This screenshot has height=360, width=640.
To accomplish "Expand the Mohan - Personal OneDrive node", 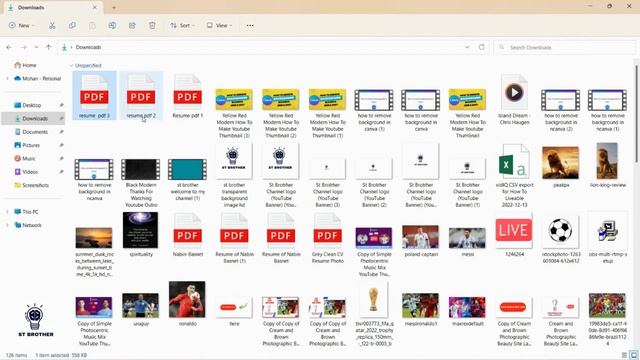I will [x=7, y=78].
